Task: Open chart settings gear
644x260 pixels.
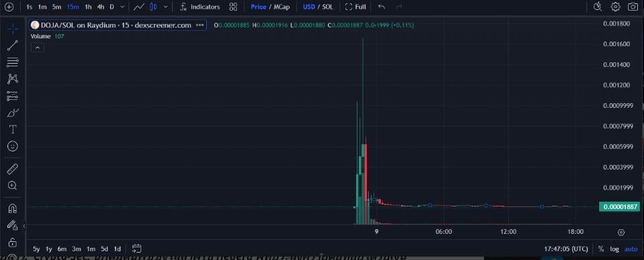Action: [x=615, y=7]
